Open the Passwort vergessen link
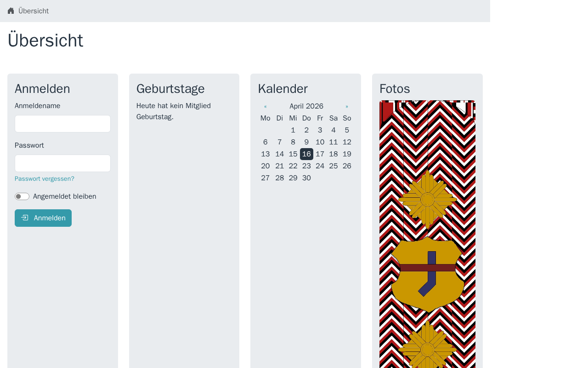 [45, 178]
